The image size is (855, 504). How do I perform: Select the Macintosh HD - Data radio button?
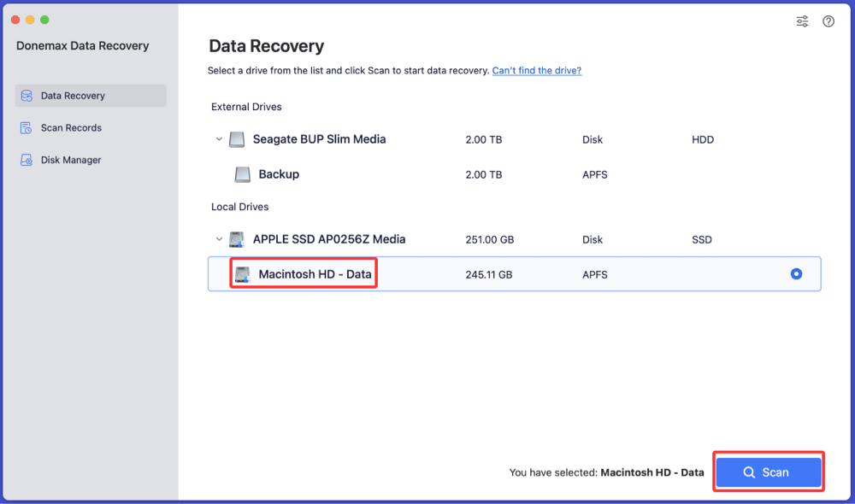tap(796, 273)
